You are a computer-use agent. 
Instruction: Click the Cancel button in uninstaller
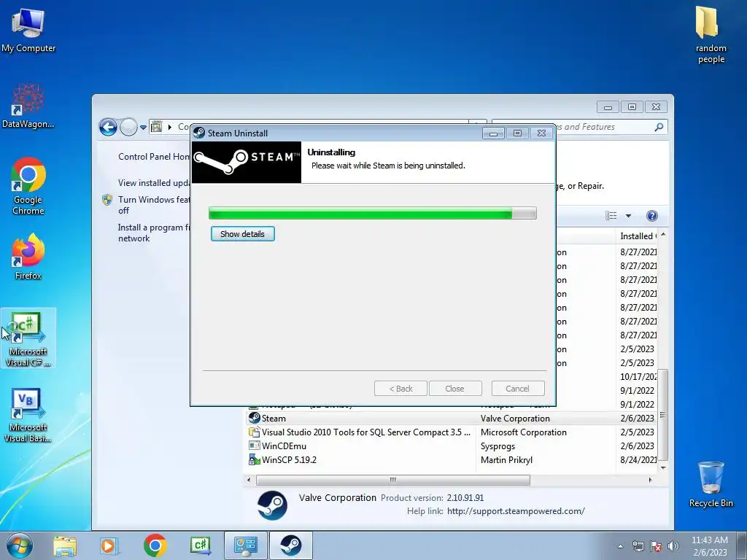pyautogui.click(x=518, y=389)
